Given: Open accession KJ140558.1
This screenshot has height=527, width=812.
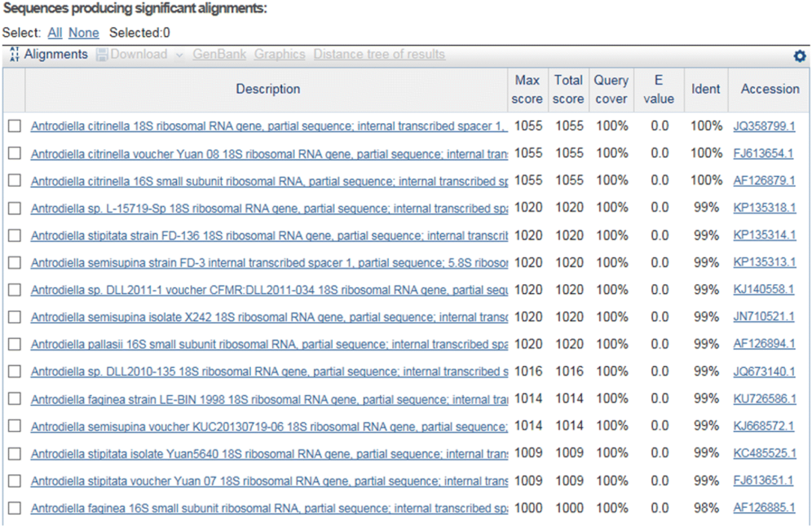Looking at the screenshot, I should (x=763, y=290).
